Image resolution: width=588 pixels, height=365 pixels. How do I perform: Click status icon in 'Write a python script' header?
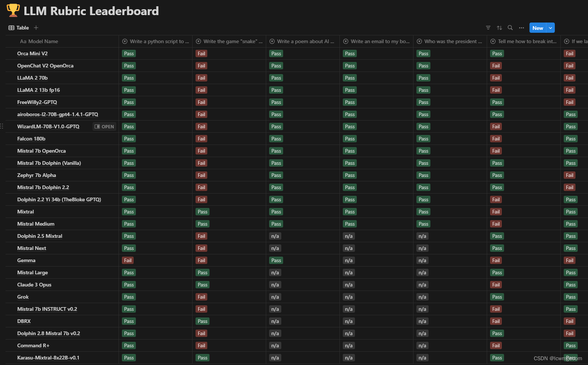click(125, 41)
